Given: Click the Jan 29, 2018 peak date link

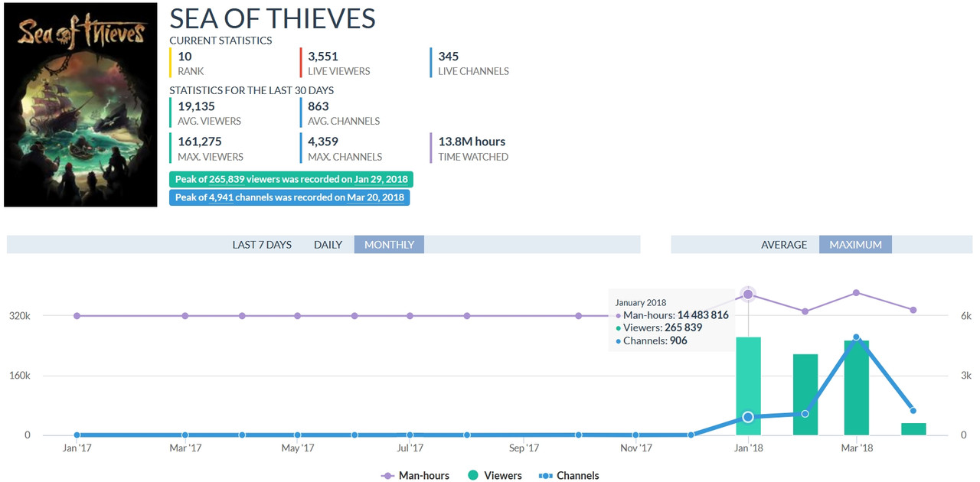Looking at the screenshot, I should [381, 180].
